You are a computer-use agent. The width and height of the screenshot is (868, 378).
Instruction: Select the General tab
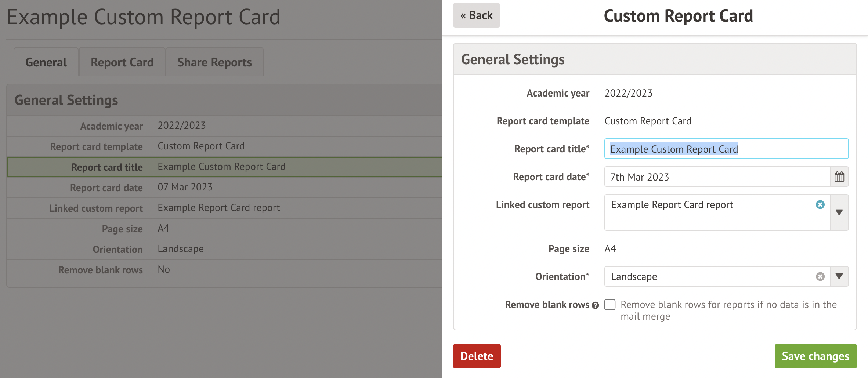pos(46,62)
